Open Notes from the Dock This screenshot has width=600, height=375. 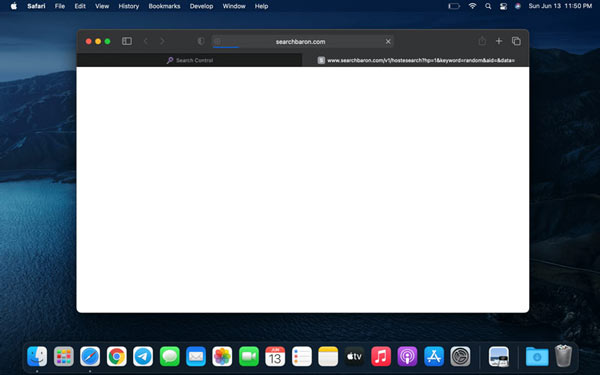click(x=328, y=356)
